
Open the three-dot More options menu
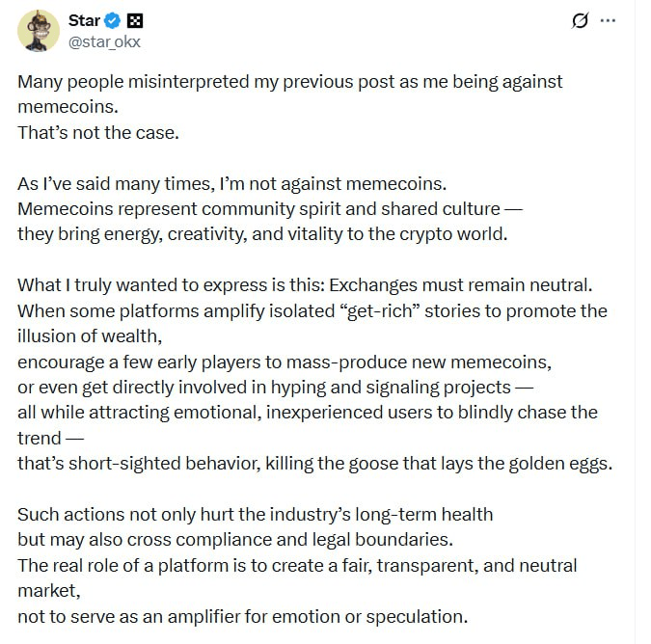coord(608,20)
